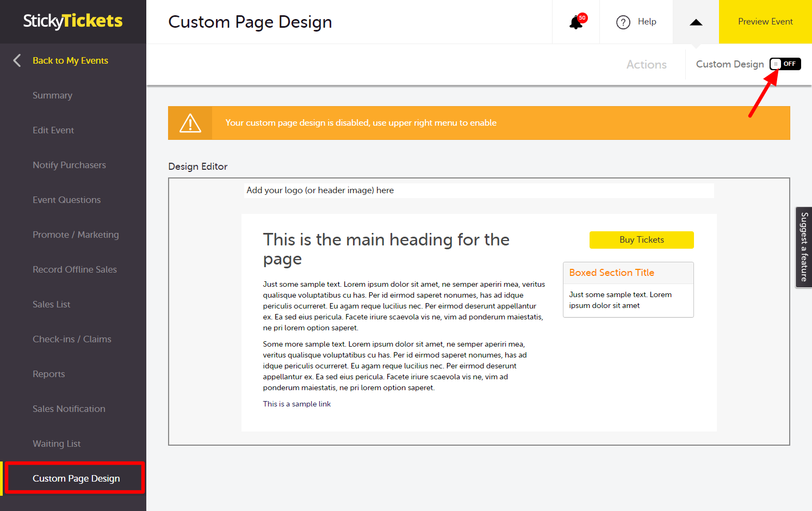Click the back arrow beside Back to My Events
The width and height of the screenshot is (812, 511).
[17, 60]
